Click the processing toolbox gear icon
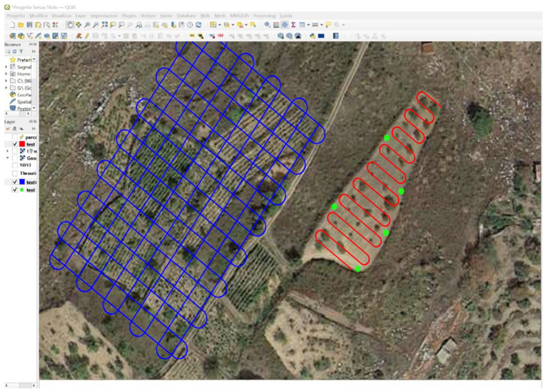Screen dimensions: 546x392 click(285, 25)
